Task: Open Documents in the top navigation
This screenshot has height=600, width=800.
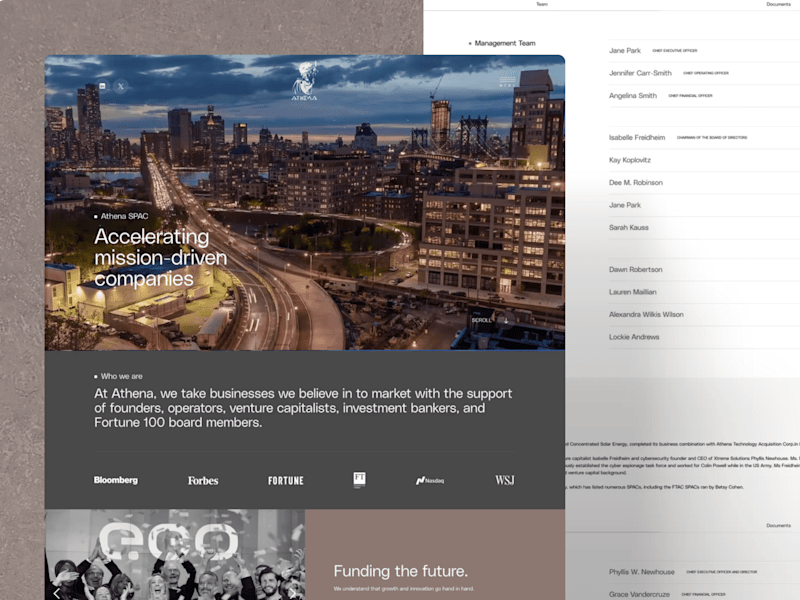Action: pyautogui.click(x=778, y=4)
